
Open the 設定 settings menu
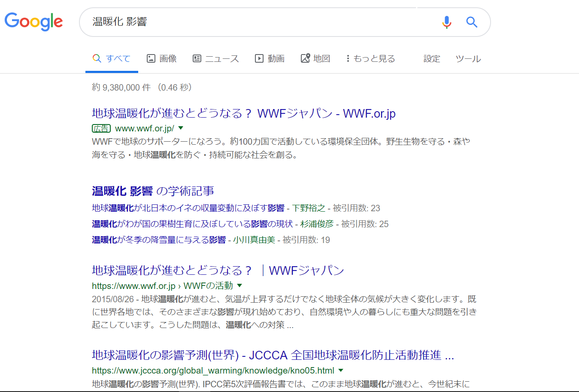tap(431, 58)
